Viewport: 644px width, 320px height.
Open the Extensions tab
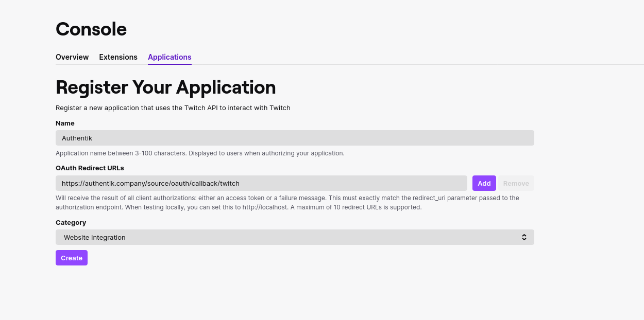118,57
